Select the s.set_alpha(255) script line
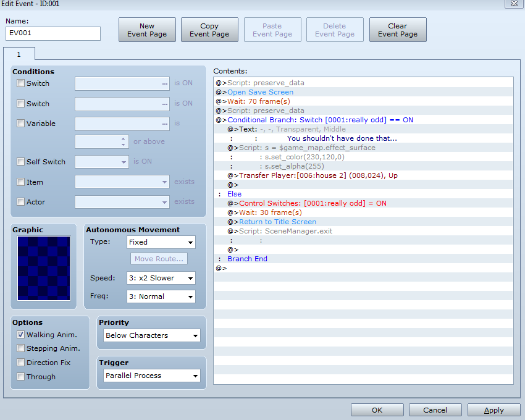Viewport: 525px width, 420px height. click(363, 166)
